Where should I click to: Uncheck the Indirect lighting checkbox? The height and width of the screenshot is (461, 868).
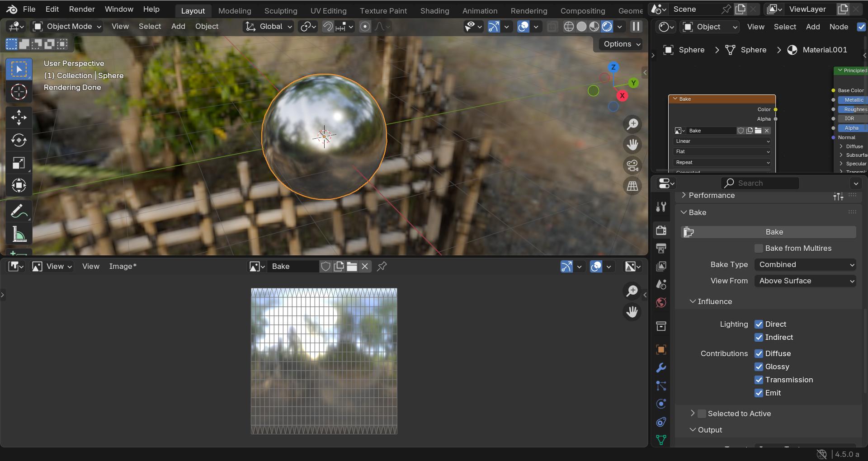pyautogui.click(x=759, y=337)
